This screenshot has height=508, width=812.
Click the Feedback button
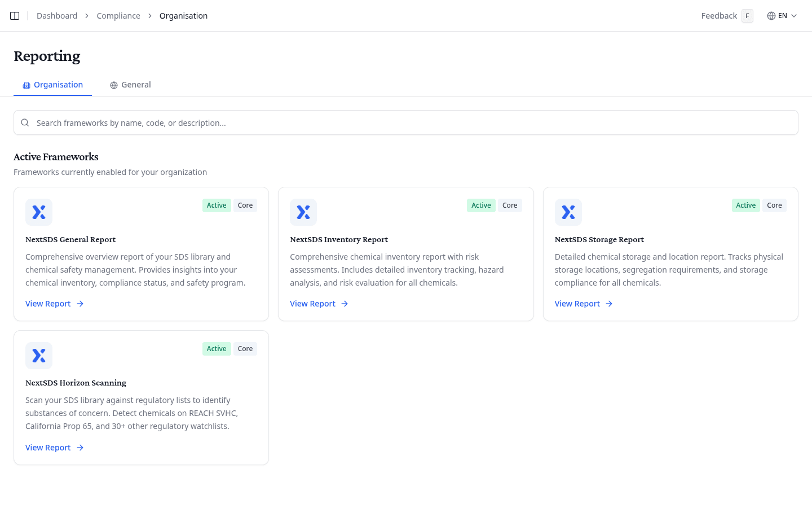pos(718,15)
